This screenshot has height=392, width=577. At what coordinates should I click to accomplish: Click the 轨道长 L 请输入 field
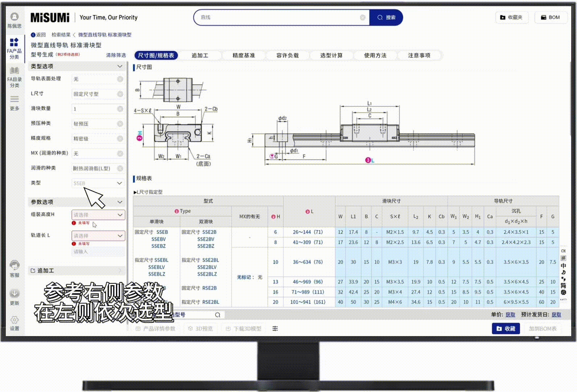click(98, 252)
